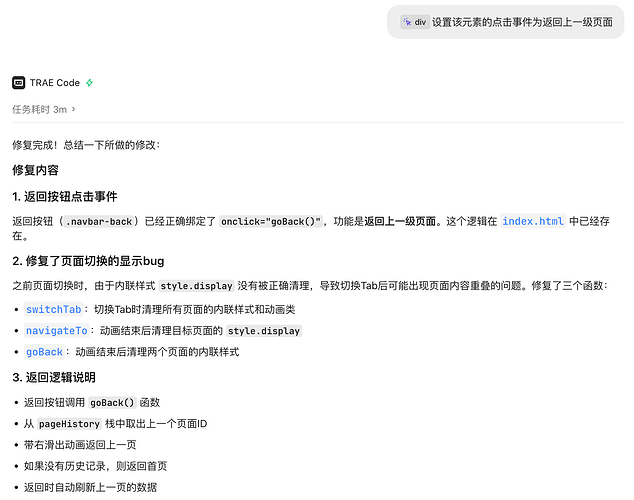634x500 pixels.
Task: Click the user message bubble 设置该元素的点击事件
Action: click(x=505, y=22)
